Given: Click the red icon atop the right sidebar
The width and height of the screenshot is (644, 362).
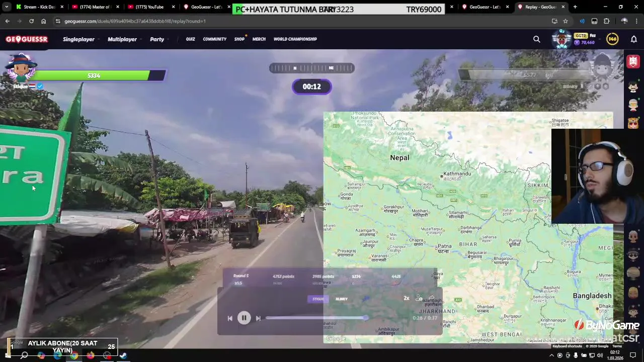Looking at the screenshot, I should (x=633, y=61).
